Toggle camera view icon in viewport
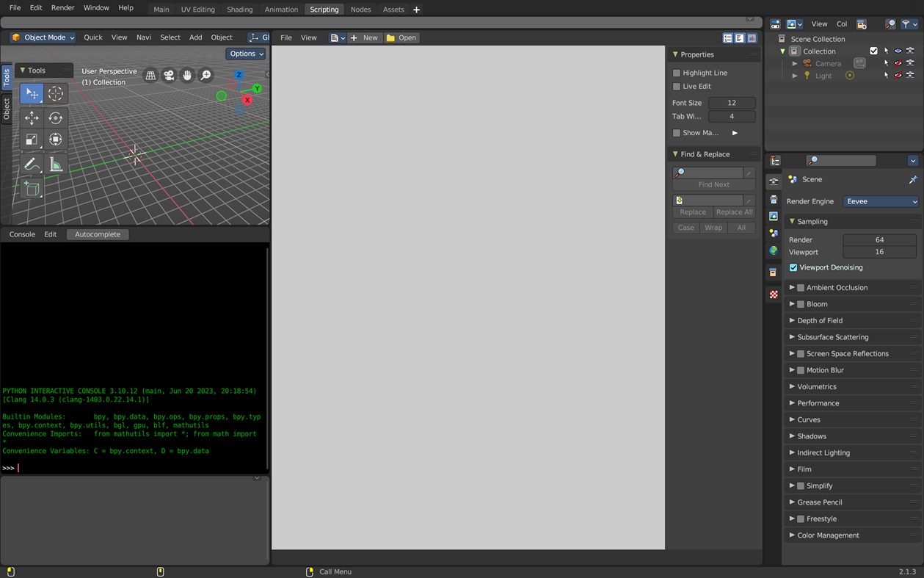Screen dimensions: 924x578 (x=169, y=75)
